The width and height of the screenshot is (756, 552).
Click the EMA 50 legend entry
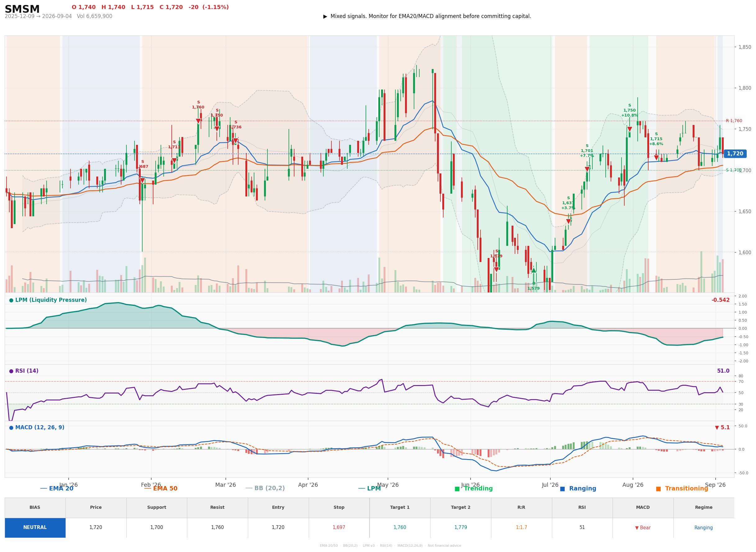point(161,489)
